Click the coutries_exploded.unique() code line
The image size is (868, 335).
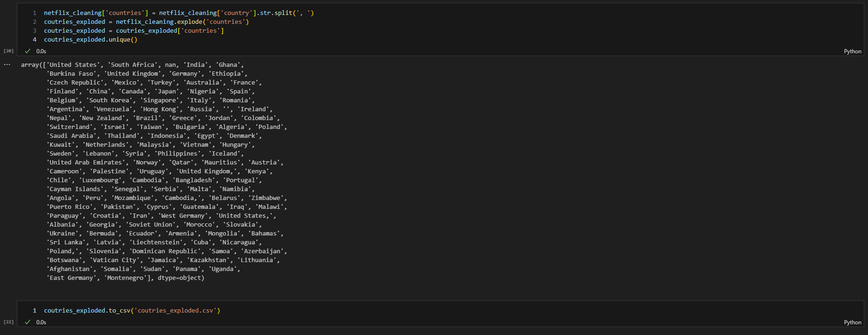(90, 40)
